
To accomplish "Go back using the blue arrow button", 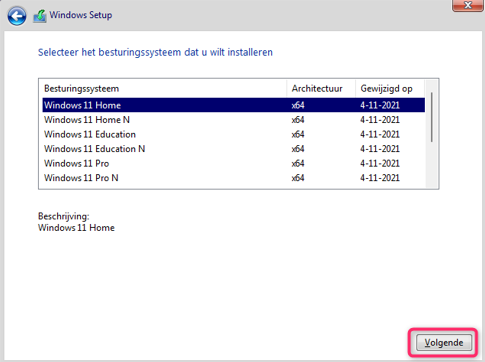I will (17, 16).
